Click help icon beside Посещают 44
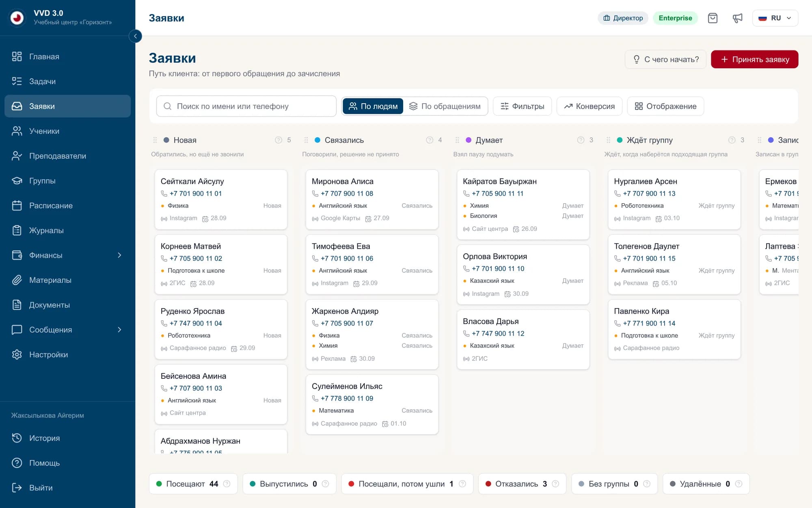The height and width of the screenshot is (508, 812). point(227,484)
